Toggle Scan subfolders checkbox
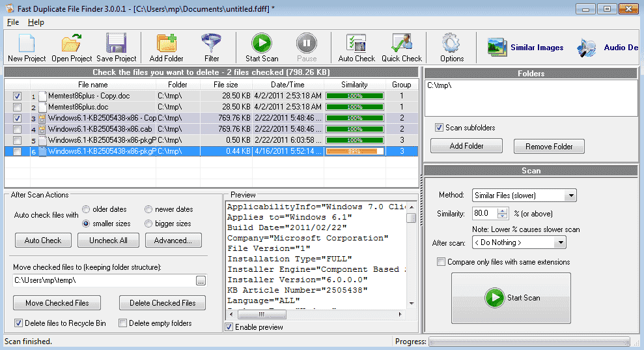 coord(439,128)
